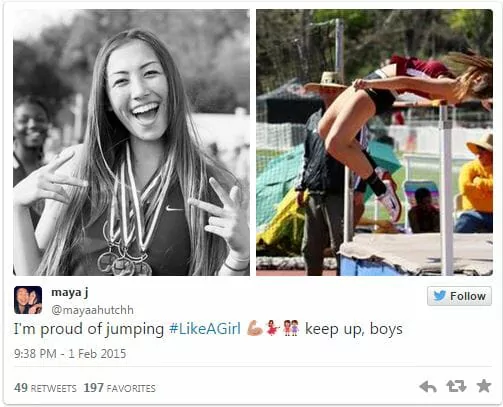
Task: Open the 9:38 PM - 1 Feb 2015 timestamp
Action: tap(70, 354)
